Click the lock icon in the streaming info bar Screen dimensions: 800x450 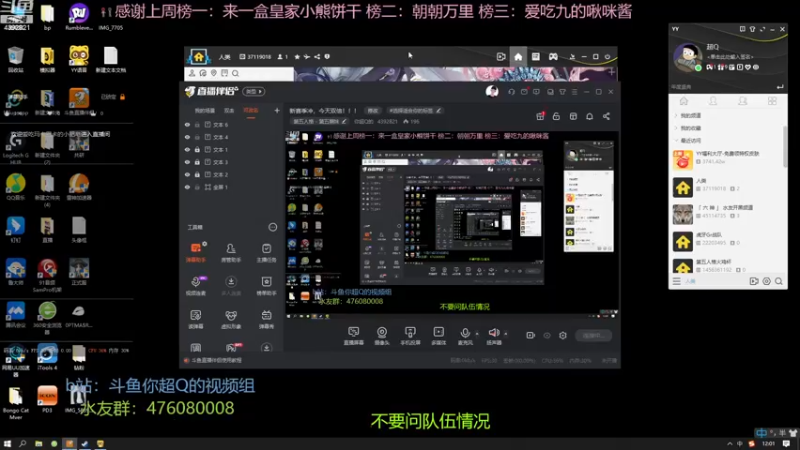pyautogui.click(x=556, y=116)
